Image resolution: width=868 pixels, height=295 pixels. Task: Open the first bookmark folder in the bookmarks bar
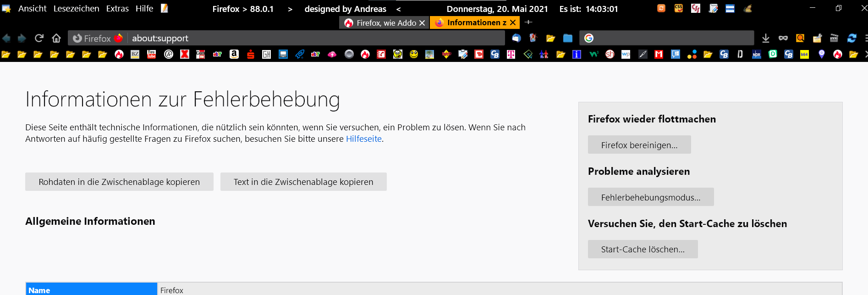pos(6,54)
